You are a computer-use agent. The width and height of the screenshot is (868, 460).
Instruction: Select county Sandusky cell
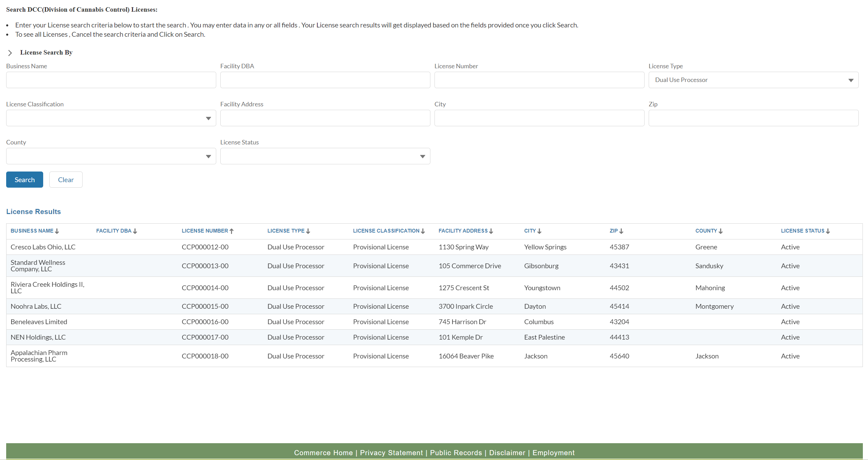(x=709, y=266)
